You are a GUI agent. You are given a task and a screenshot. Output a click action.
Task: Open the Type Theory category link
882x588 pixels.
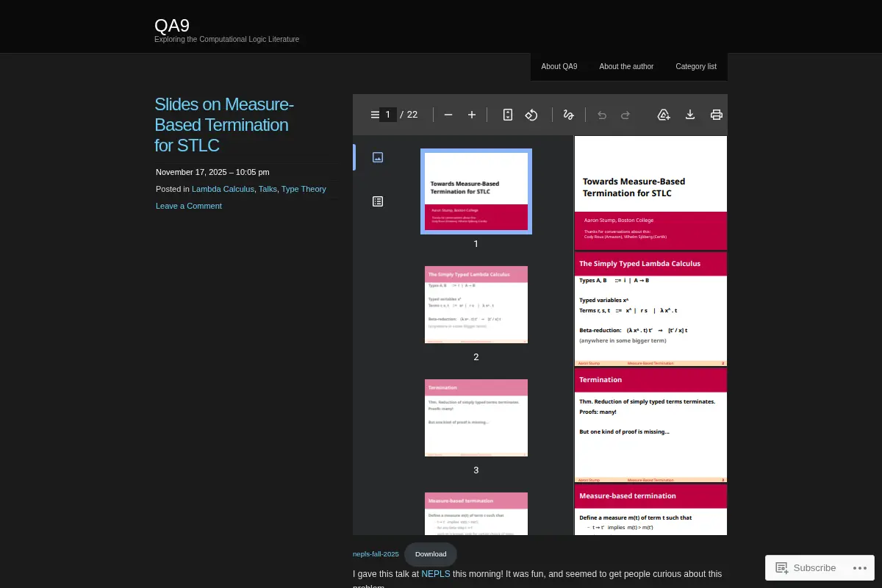pos(304,189)
